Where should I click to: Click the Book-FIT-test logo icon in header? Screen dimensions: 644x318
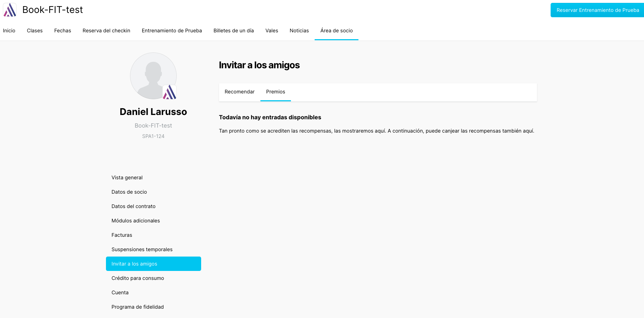coord(10,10)
